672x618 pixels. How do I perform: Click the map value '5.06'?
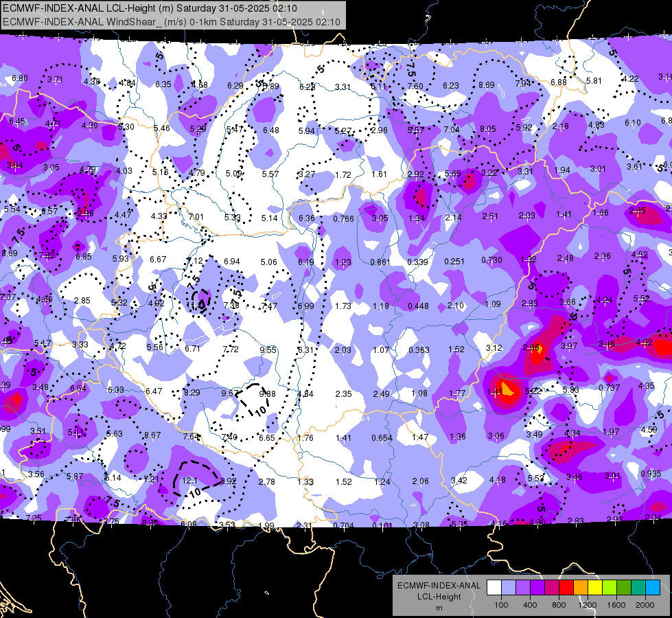tap(268, 262)
